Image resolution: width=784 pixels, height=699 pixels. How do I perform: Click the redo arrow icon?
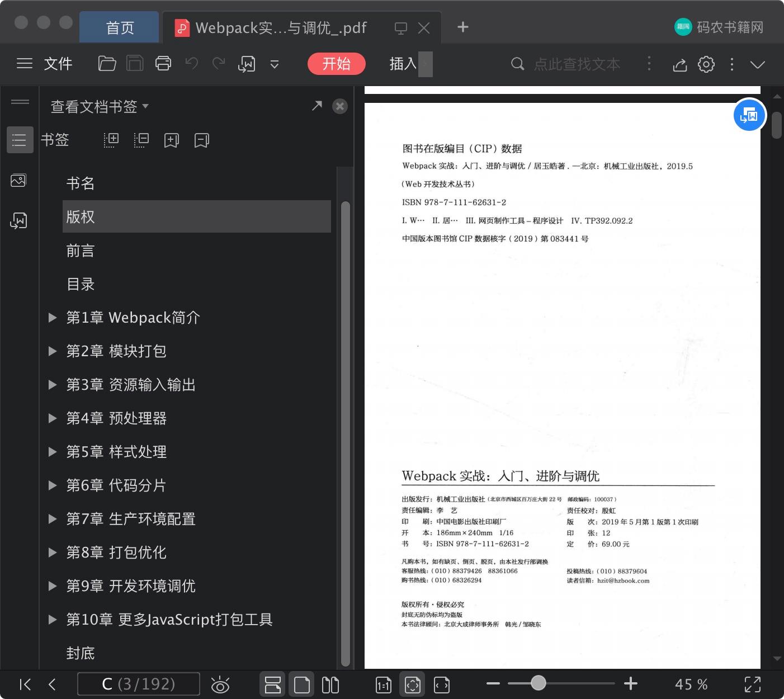pos(219,64)
